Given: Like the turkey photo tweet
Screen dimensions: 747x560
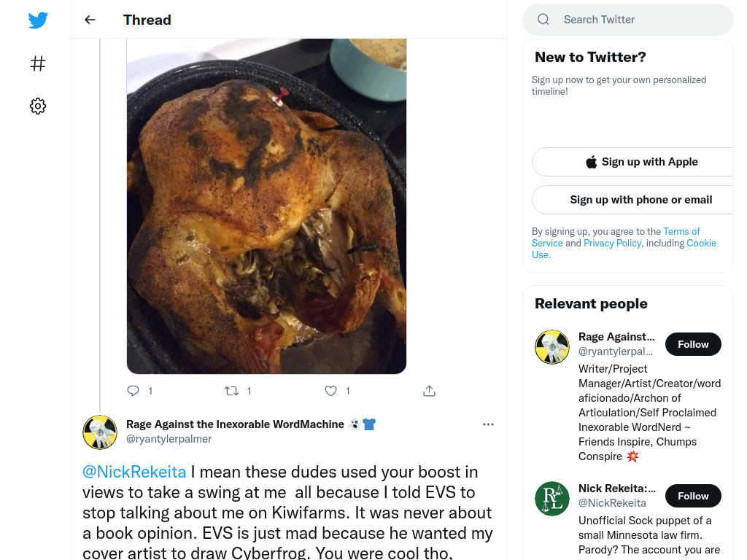Looking at the screenshot, I should (x=330, y=391).
